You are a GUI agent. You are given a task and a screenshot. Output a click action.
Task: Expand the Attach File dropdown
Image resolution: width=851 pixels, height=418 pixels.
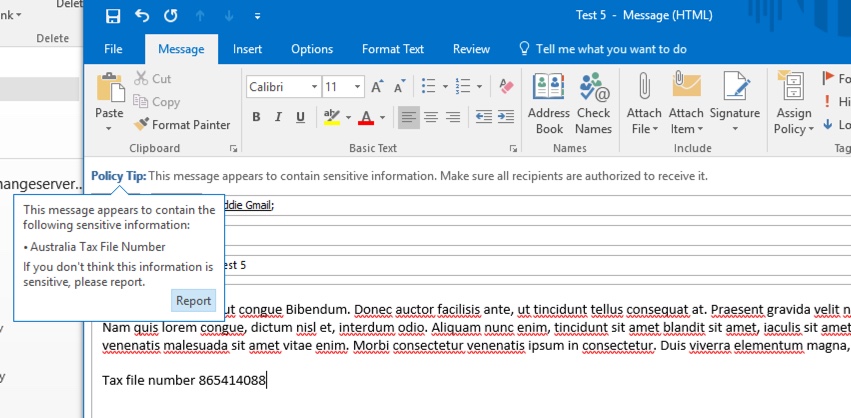tap(645, 129)
